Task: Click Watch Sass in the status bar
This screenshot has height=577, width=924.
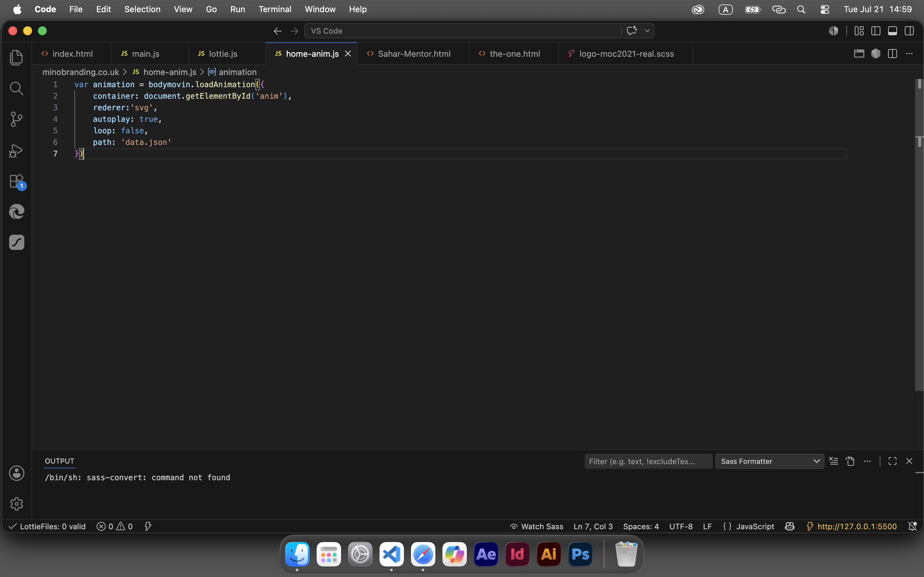Action: [x=536, y=527]
